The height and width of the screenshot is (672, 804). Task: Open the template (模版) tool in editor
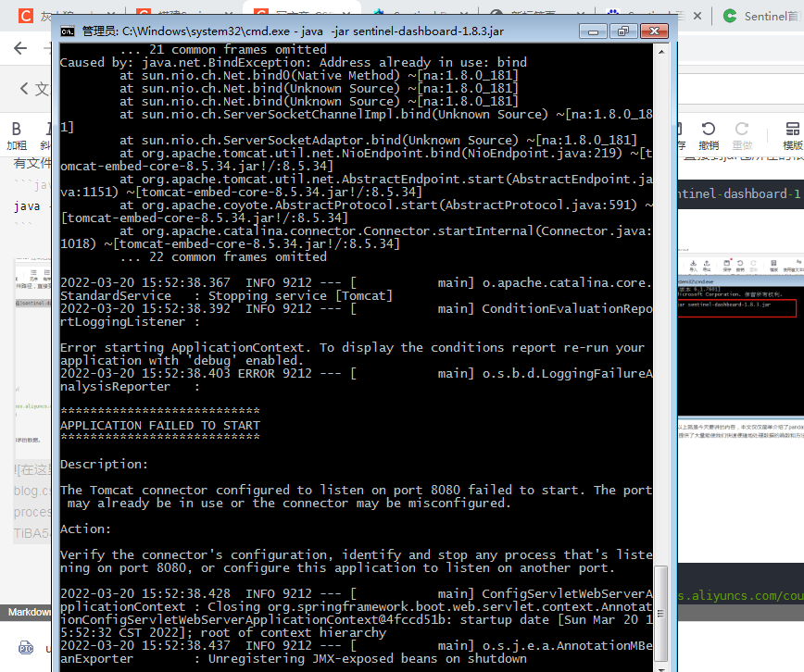(792, 135)
